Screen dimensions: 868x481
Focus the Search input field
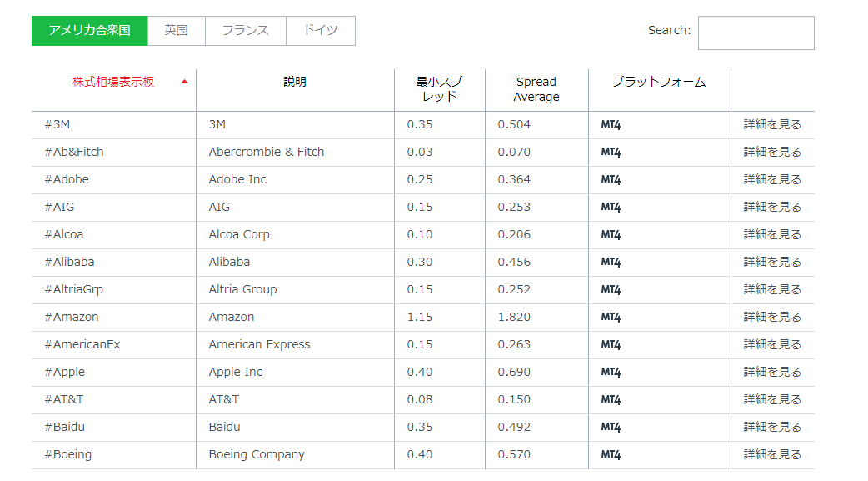756,33
